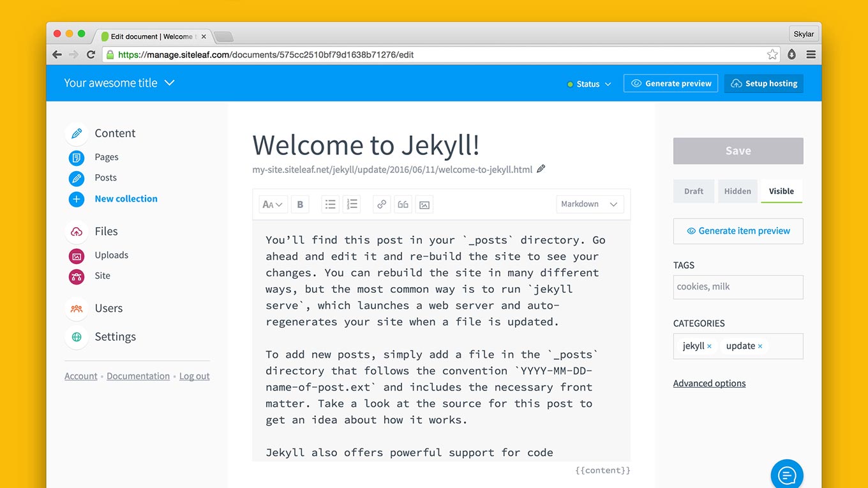Click the plus icon for New collection
This screenshot has width=868, height=488.
point(77,199)
